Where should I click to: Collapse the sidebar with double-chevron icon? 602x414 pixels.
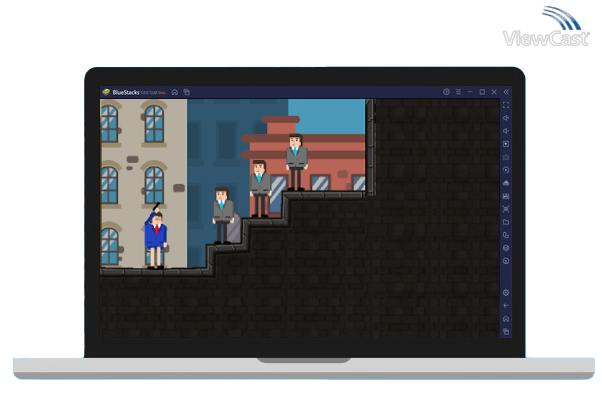coord(506,92)
